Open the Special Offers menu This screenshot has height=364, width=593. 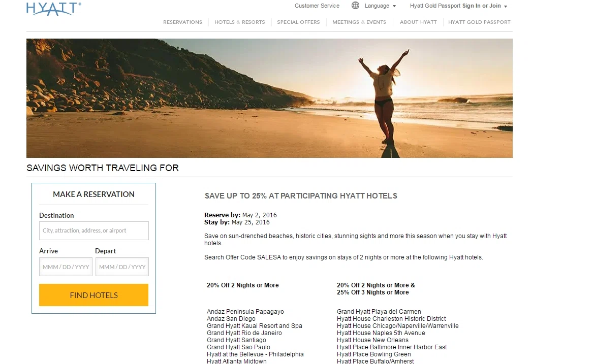298,22
